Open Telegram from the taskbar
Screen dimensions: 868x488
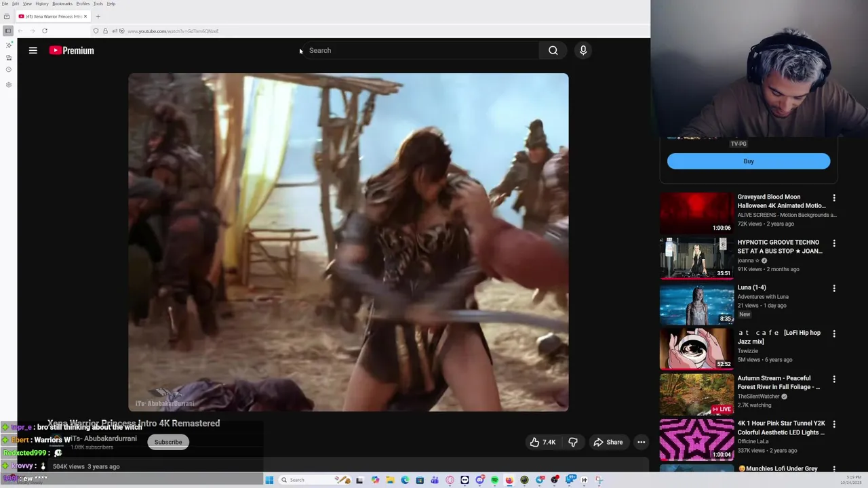click(540, 480)
